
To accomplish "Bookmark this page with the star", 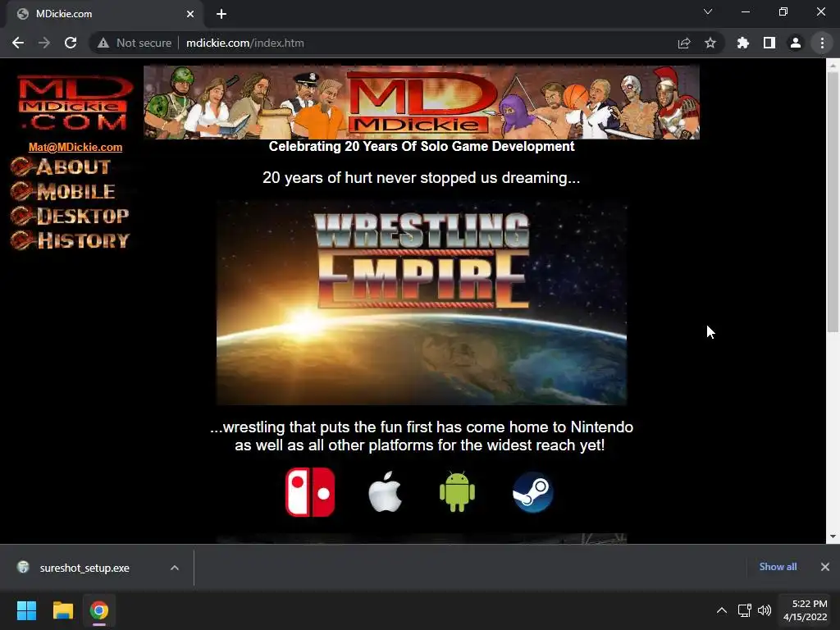I will click(710, 43).
